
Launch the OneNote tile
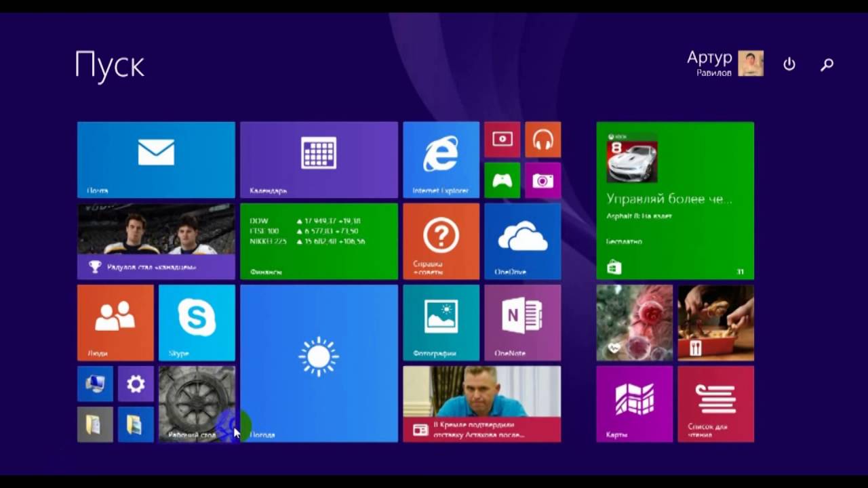pos(522,323)
